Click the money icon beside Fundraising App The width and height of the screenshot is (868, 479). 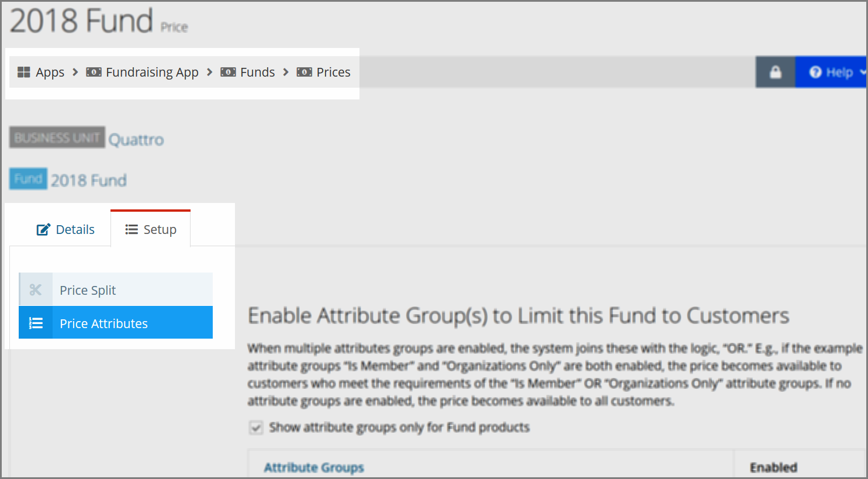click(94, 72)
